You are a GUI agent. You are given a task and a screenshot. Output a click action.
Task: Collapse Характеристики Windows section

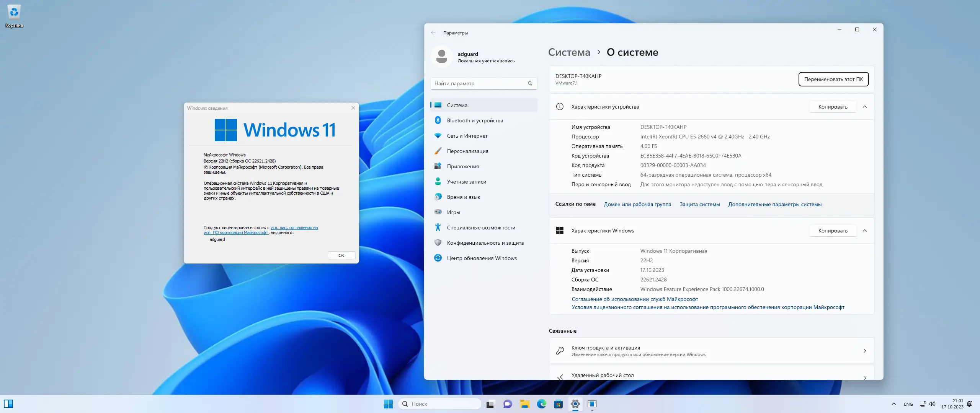click(865, 231)
